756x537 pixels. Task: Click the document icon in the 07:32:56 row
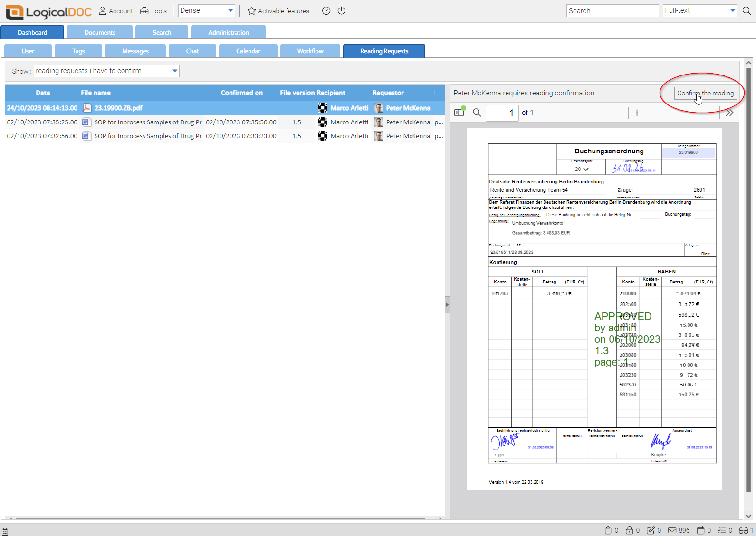click(86, 136)
